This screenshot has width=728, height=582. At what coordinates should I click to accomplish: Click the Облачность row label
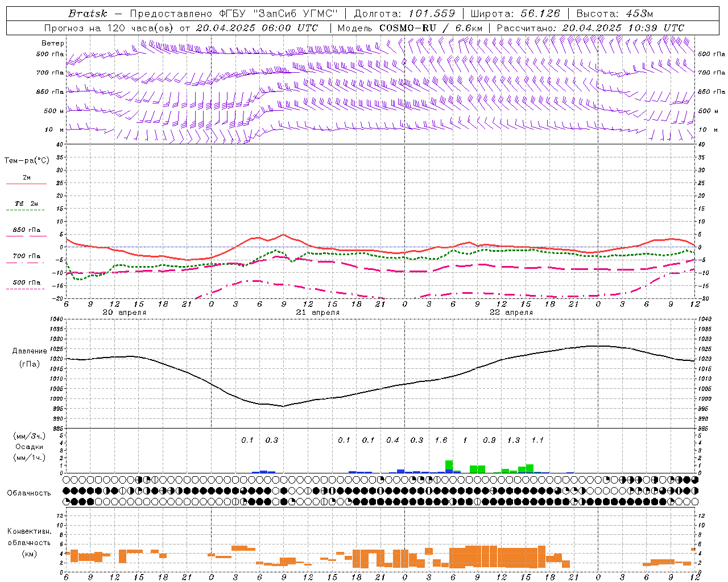pyautogui.click(x=29, y=493)
